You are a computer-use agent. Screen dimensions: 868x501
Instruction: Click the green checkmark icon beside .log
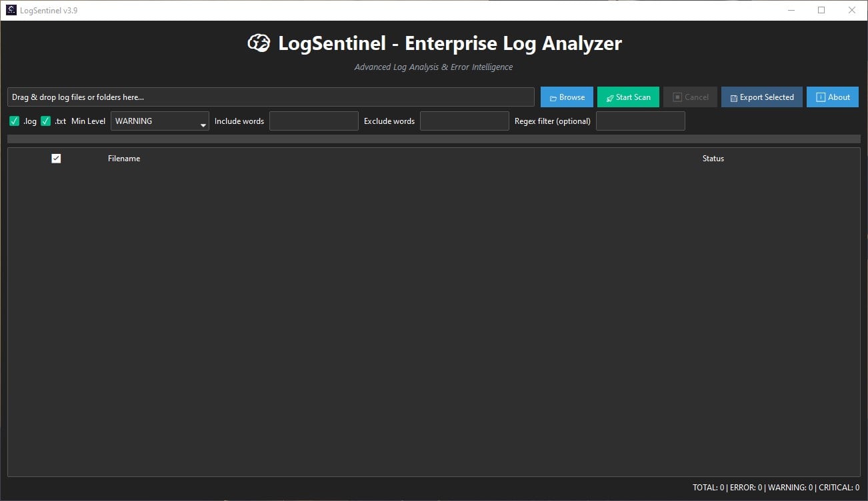click(14, 121)
